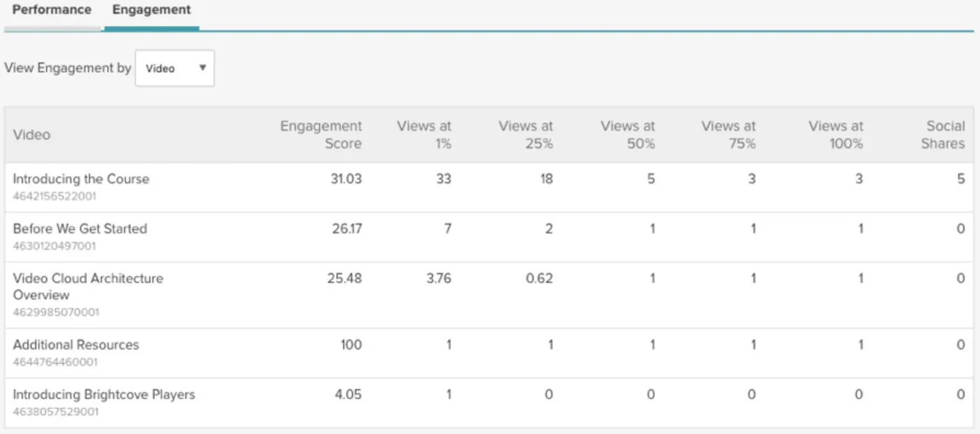Sort by Engagement Score column header
The width and height of the screenshot is (980, 434).
(x=321, y=134)
